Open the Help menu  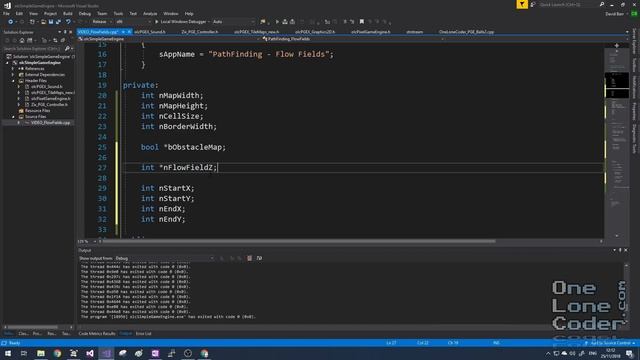tap(189, 13)
